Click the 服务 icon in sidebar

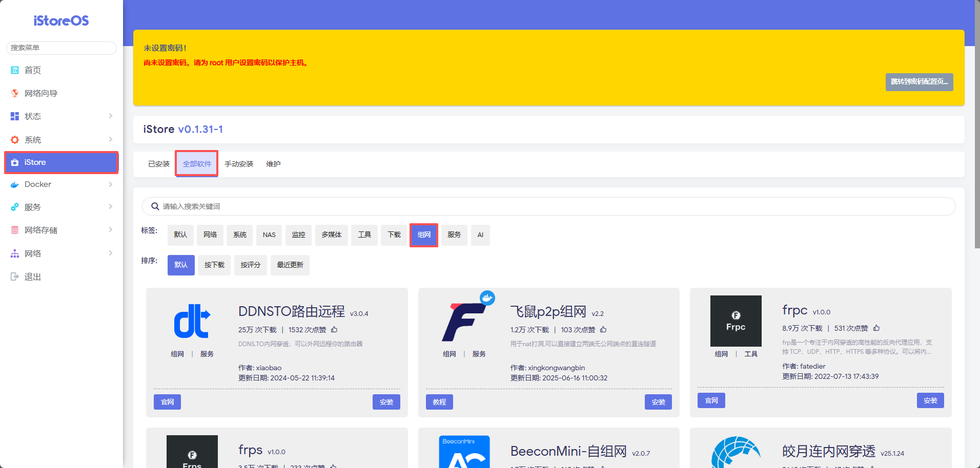coord(15,207)
